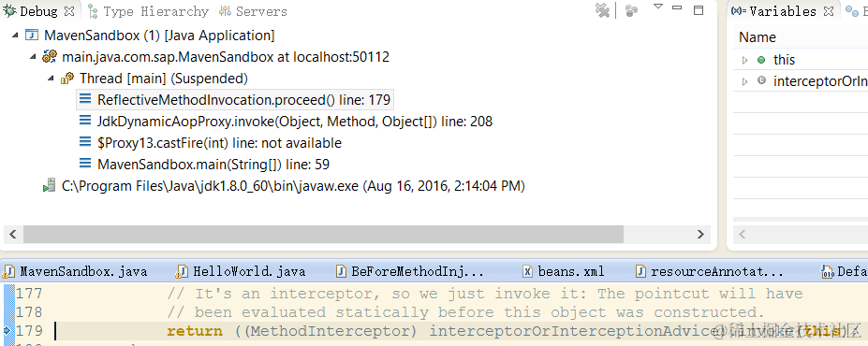Click the instruction pointer arrow at line 179
This screenshot has width=868, height=346.
7,330
